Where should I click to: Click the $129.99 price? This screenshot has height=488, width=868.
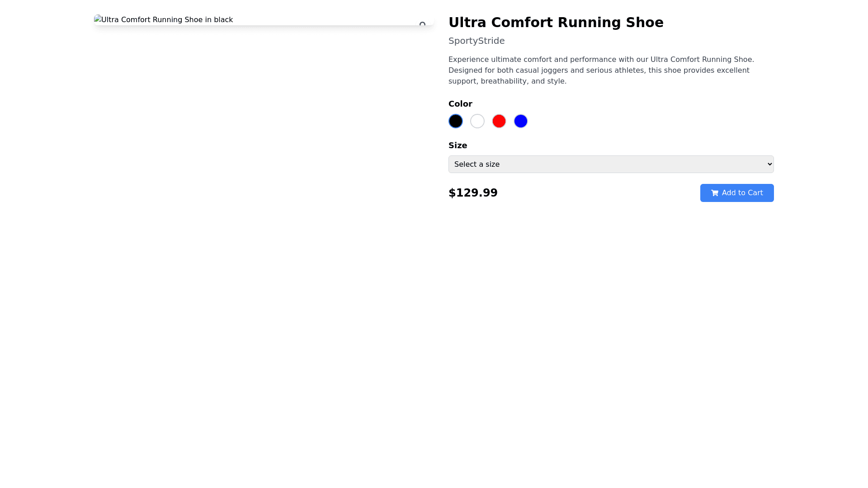473,193
